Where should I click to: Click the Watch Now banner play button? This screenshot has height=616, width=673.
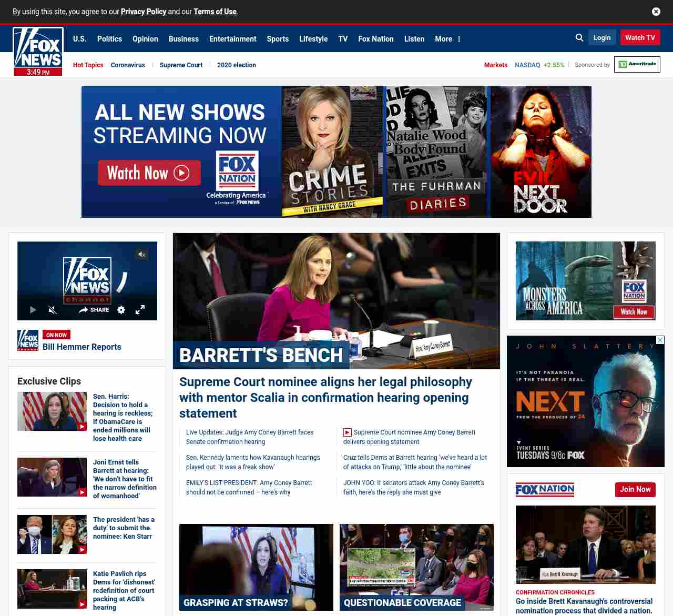tap(149, 173)
